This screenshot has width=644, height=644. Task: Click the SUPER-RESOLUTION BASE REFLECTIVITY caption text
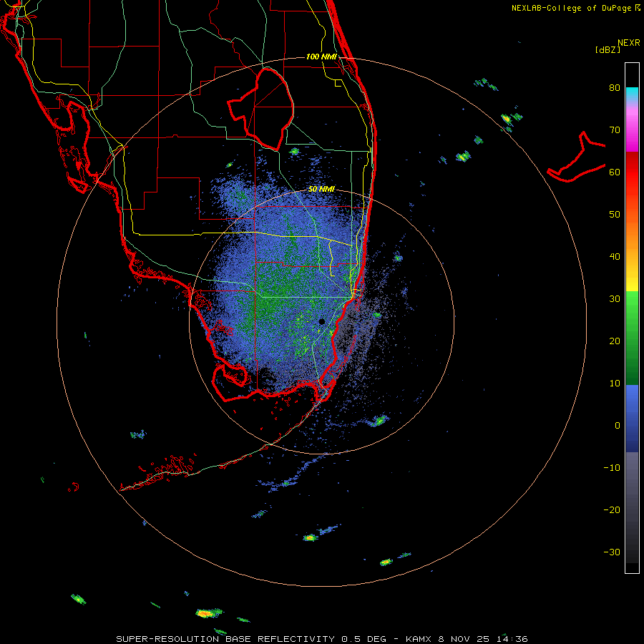[x=225, y=639]
